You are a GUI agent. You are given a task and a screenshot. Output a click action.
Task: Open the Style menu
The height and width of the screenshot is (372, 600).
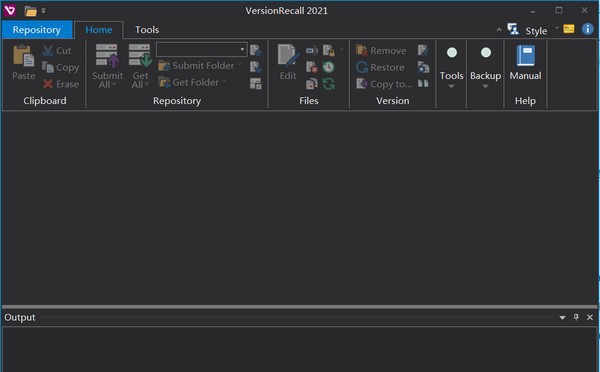(536, 31)
